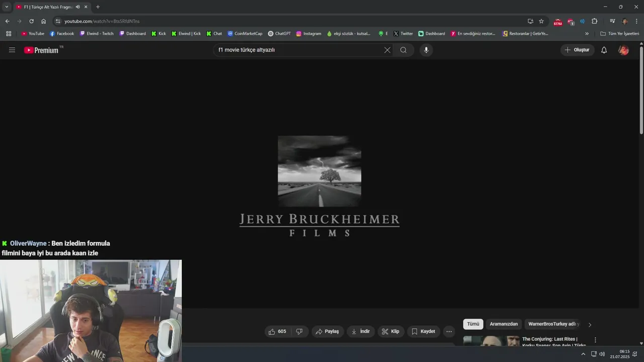Open the Elwind - Twitch bookmark

point(97,34)
